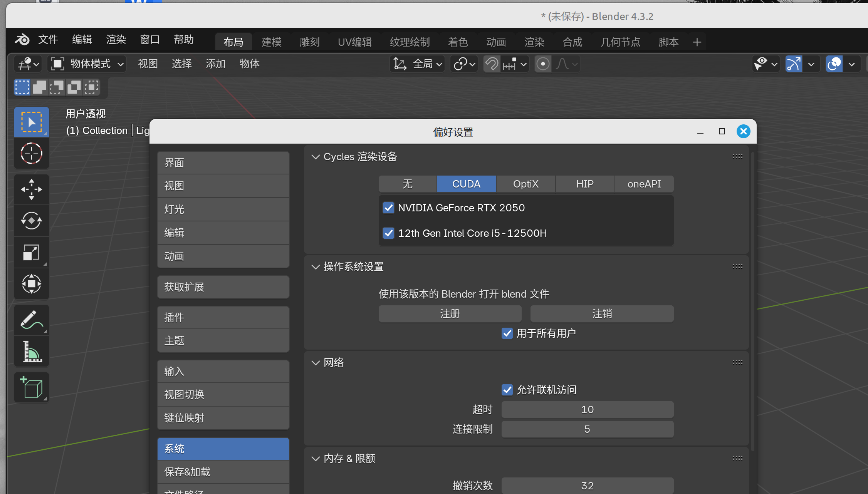868x494 pixels.
Task: Toggle the 用于所有用户 checkbox
Action: click(507, 333)
